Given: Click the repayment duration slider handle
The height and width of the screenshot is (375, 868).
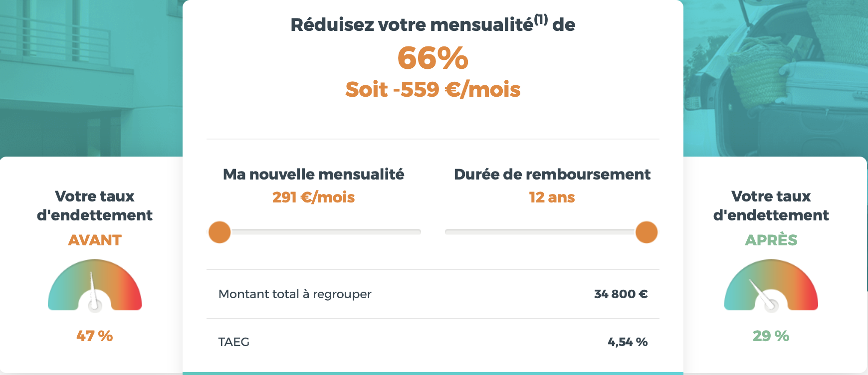Looking at the screenshot, I should (x=647, y=232).
